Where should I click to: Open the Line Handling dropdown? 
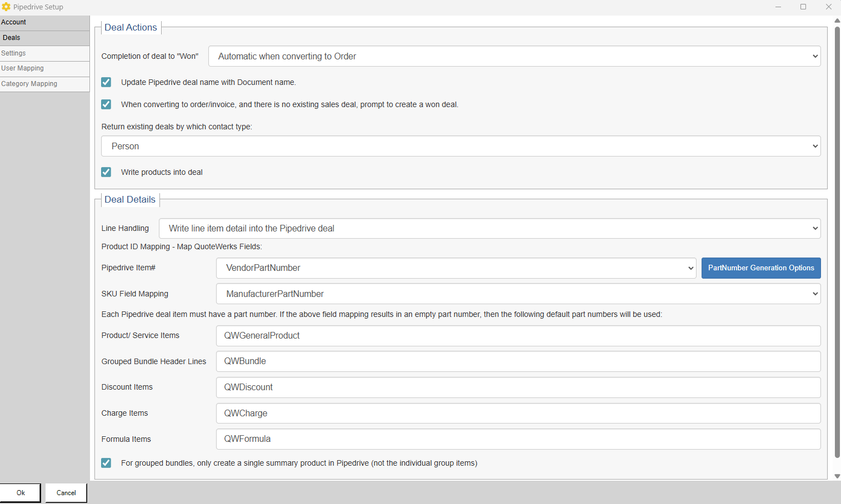[489, 228]
